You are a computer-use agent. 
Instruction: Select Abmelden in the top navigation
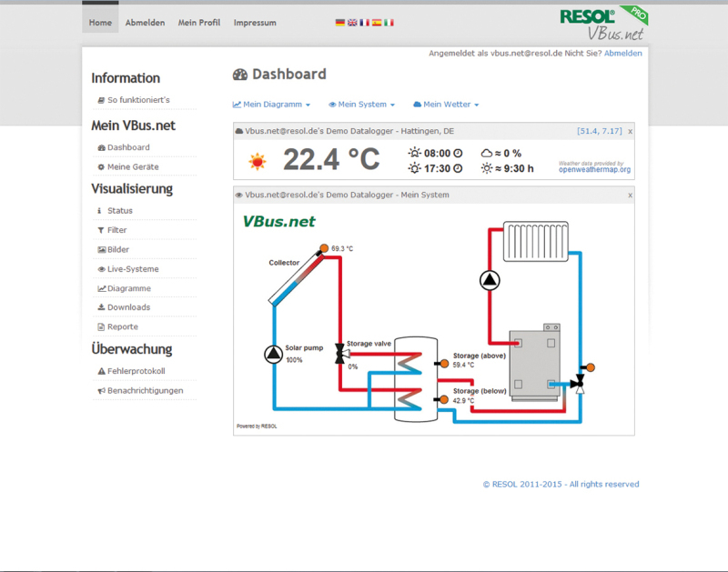point(145,22)
